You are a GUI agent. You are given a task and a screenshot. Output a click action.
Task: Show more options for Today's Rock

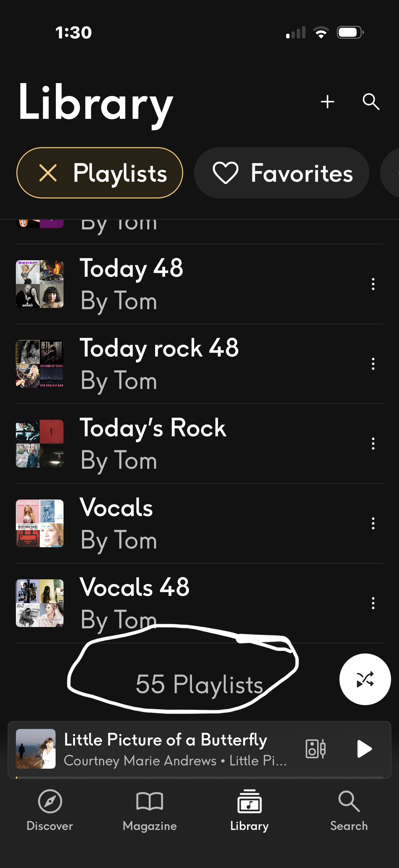373,444
